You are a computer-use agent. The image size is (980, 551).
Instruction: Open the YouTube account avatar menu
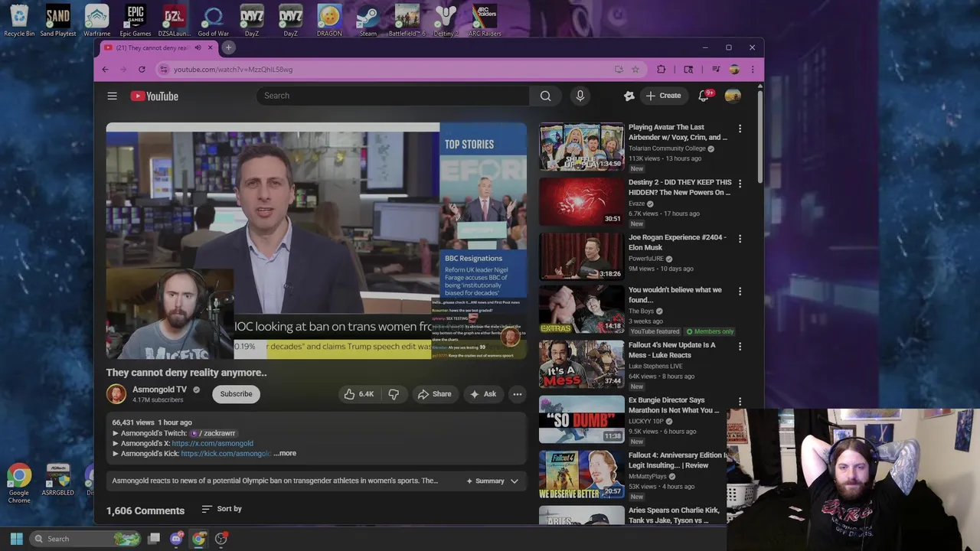point(733,96)
